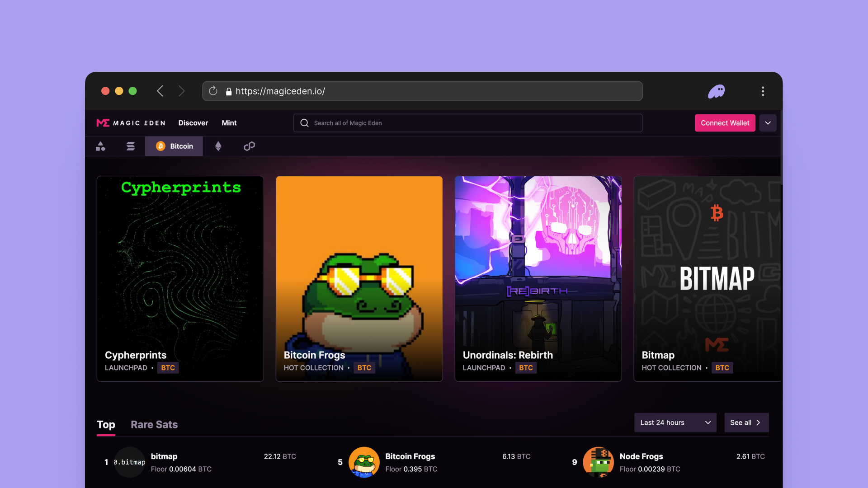
Task: Switch to the Solana chain icon
Action: click(x=131, y=146)
